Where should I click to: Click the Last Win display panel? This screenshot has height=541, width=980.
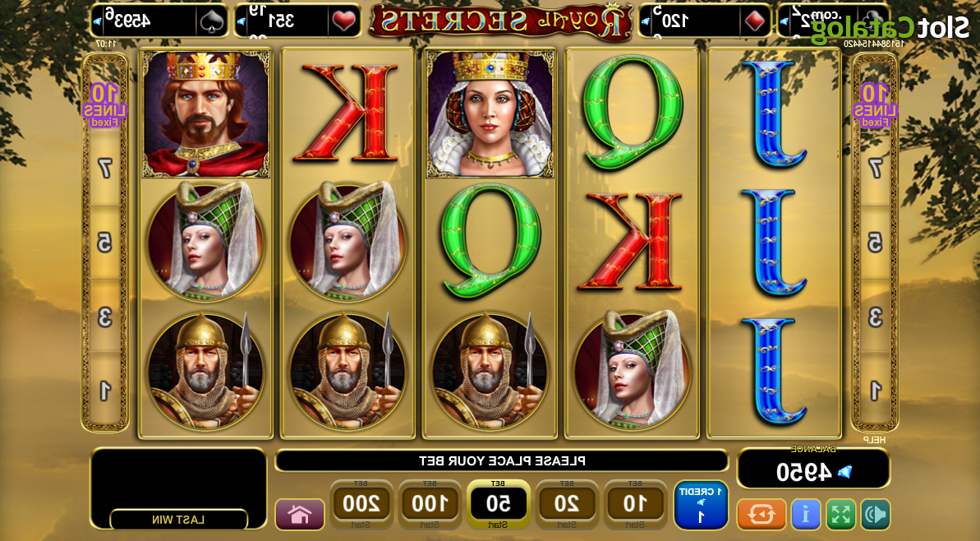(179, 488)
